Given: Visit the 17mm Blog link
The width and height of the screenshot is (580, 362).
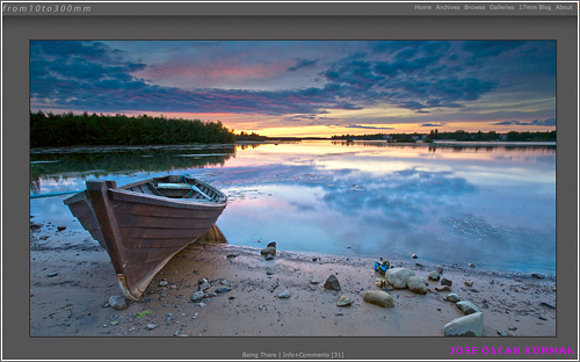Looking at the screenshot, I should coord(535,7).
